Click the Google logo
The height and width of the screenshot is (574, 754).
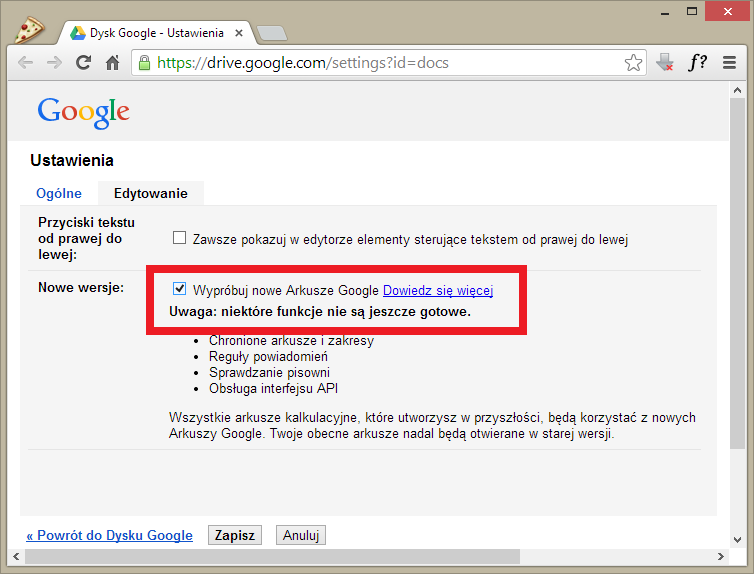[84, 112]
